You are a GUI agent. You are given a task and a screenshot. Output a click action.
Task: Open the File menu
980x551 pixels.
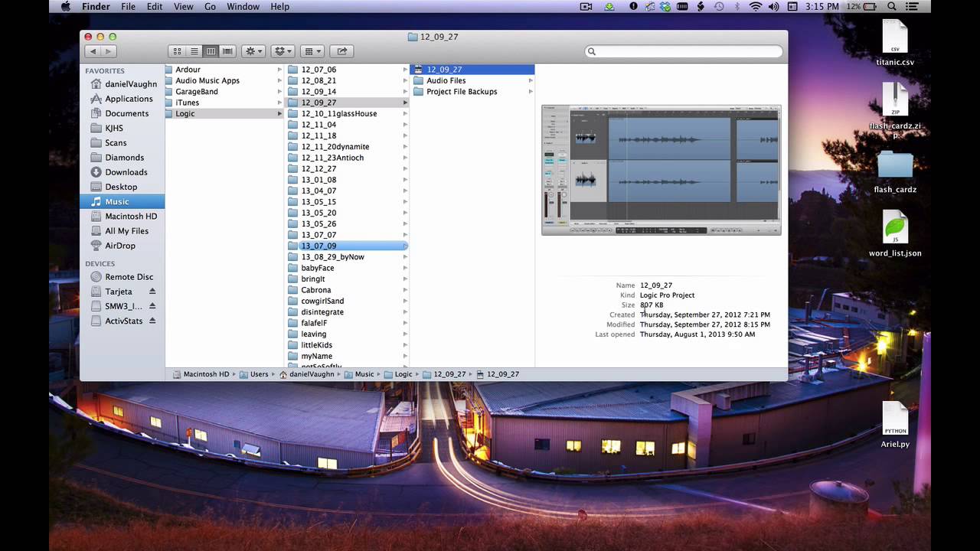click(x=128, y=7)
